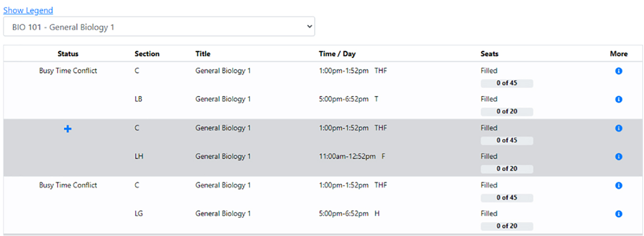Click info icon for section C Busy Time Conflict top row

[619, 71]
